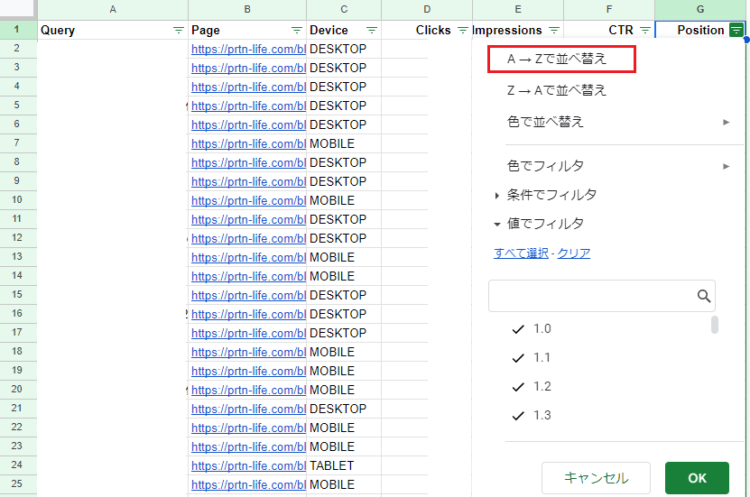Open the Impressions column filter icon
Image resolution: width=750 pixels, height=497 pixels.
(554, 31)
